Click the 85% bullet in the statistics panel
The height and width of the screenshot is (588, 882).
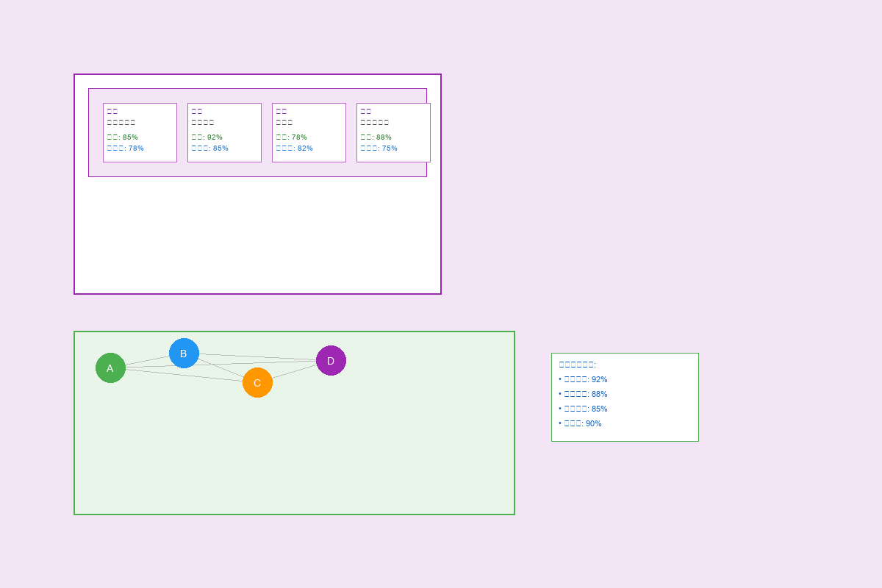[584, 409]
